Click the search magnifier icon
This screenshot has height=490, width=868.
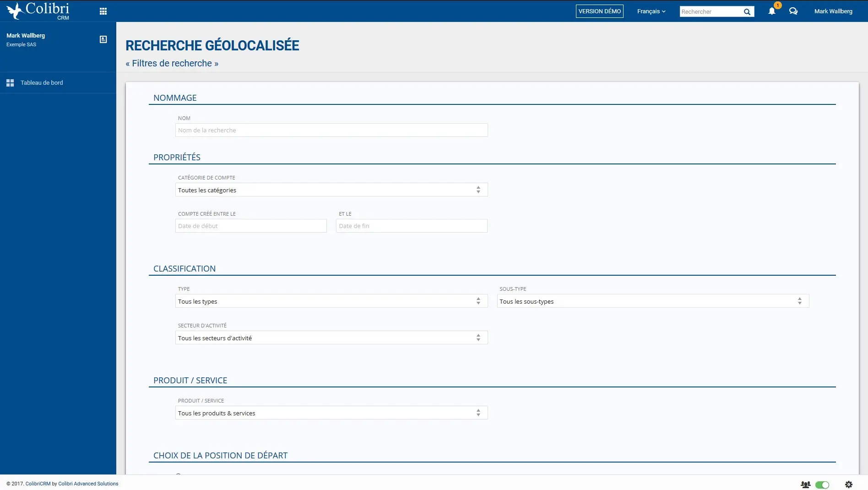coord(747,12)
